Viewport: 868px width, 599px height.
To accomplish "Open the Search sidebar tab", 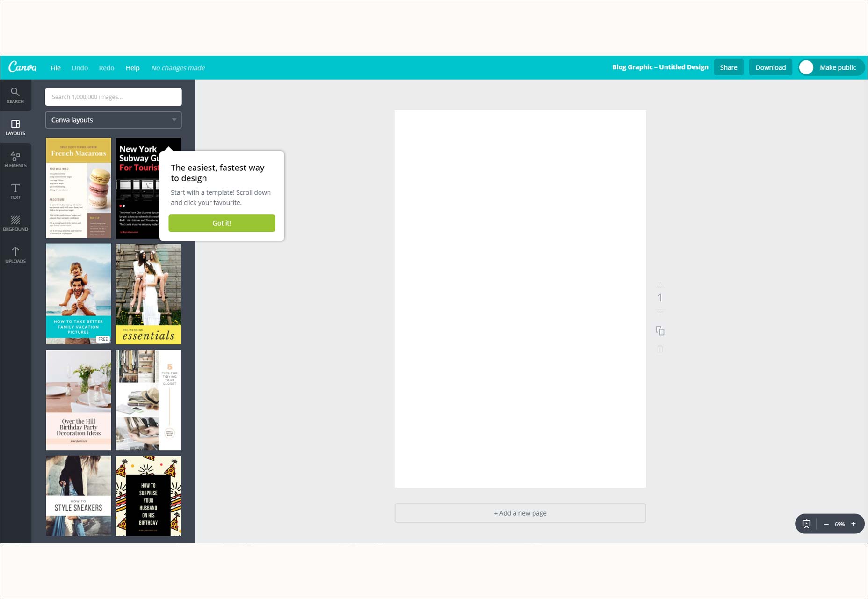I will point(15,95).
